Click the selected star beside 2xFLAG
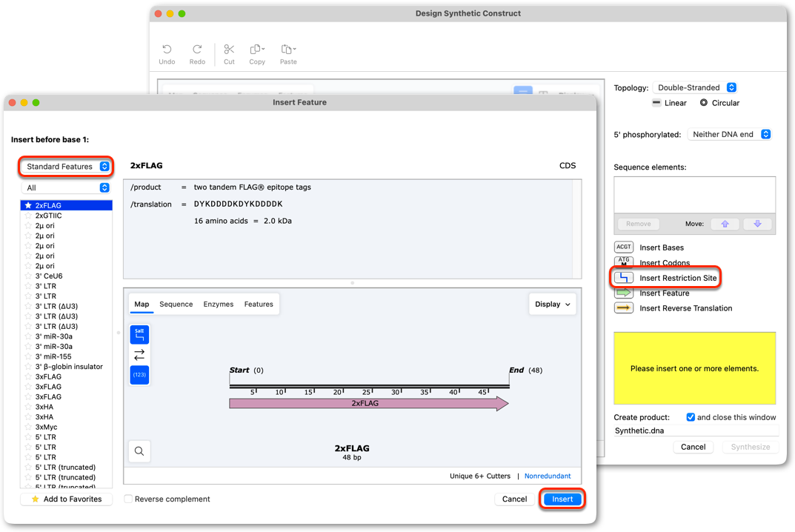This screenshot has height=532, width=795. (28, 205)
